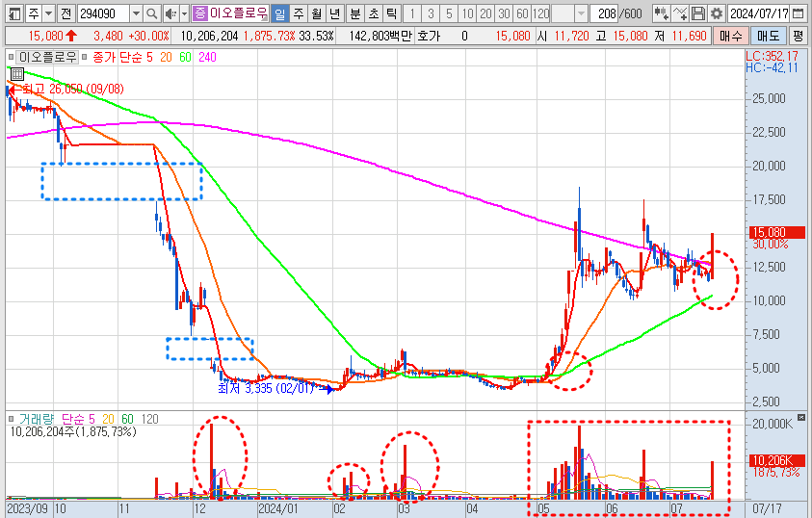Expand the speaker options dropdown arrow
This screenshot has height=518, width=812.
click(x=184, y=13)
